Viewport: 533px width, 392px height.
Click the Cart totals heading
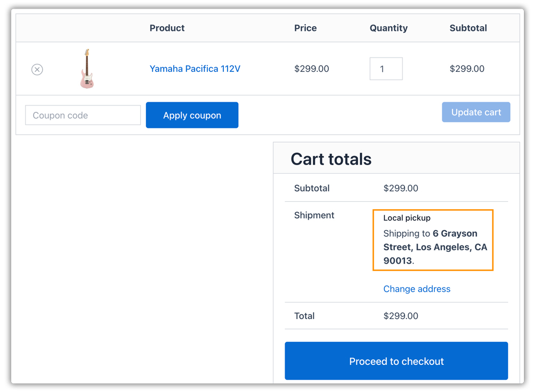[x=331, y=159]
